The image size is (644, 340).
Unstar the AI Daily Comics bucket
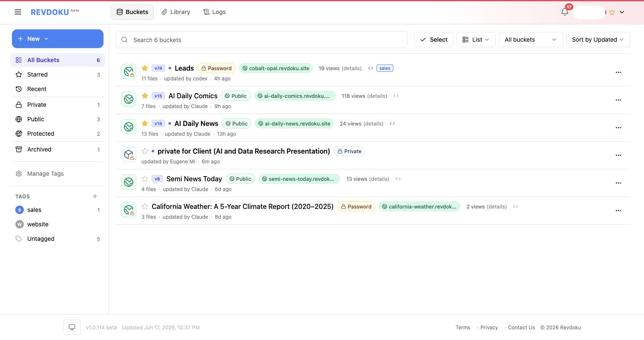click(145, 96)
